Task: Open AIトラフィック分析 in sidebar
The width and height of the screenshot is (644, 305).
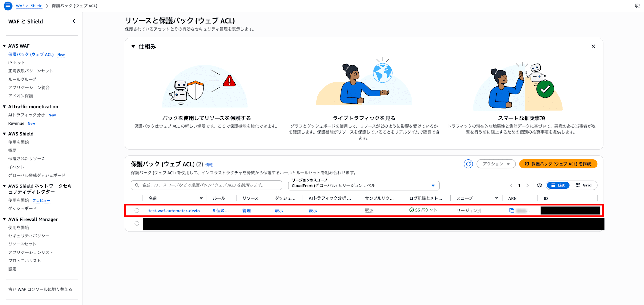Action: click(26, 115)
